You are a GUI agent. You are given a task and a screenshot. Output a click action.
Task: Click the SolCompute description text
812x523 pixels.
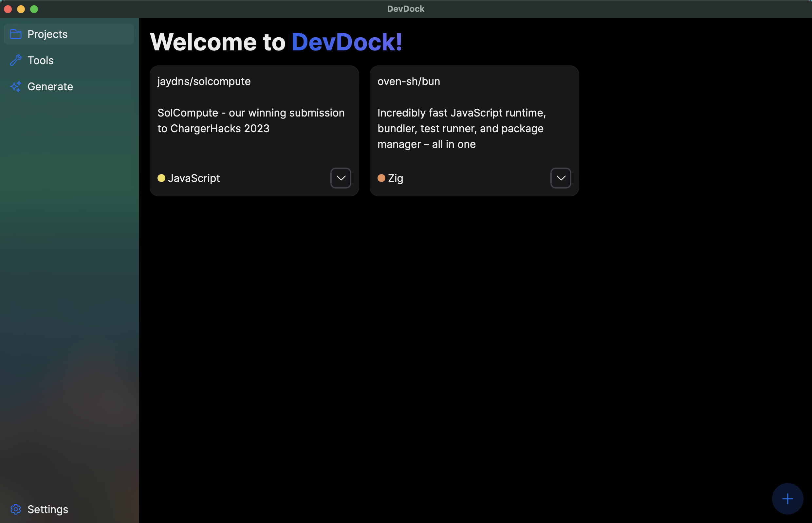click(251, 120)
